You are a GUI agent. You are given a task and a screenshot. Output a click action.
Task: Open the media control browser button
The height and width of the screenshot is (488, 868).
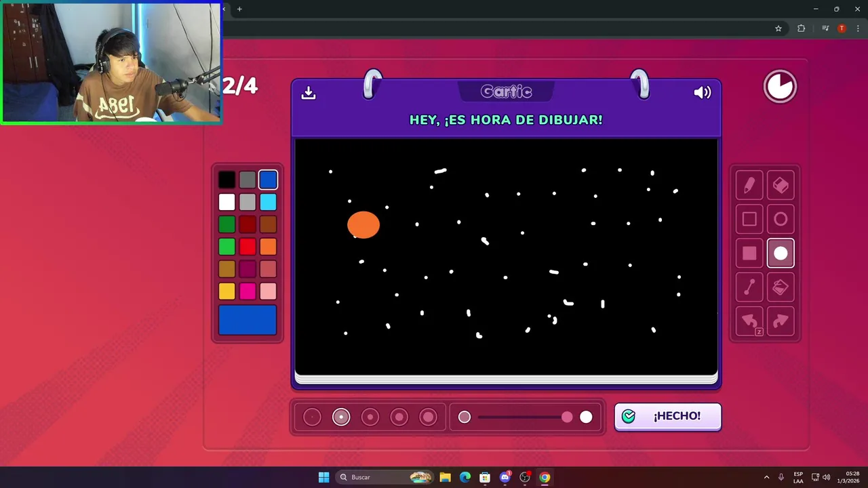pos(825,28)
